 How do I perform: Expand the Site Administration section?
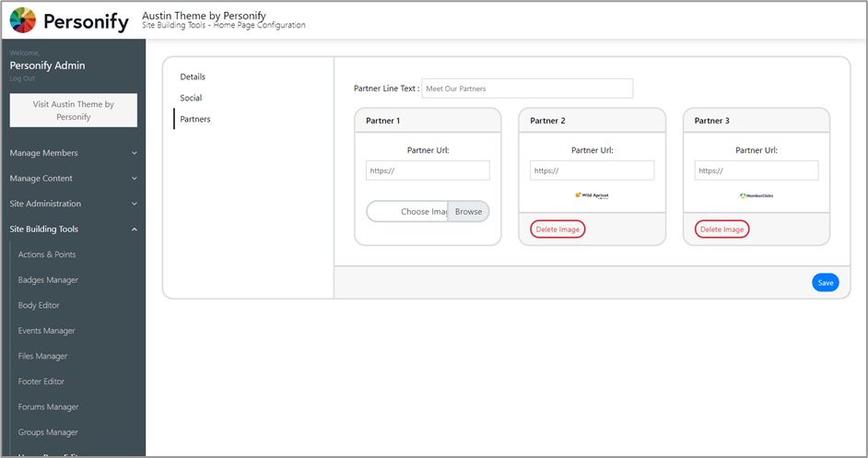tap(73, 204)
